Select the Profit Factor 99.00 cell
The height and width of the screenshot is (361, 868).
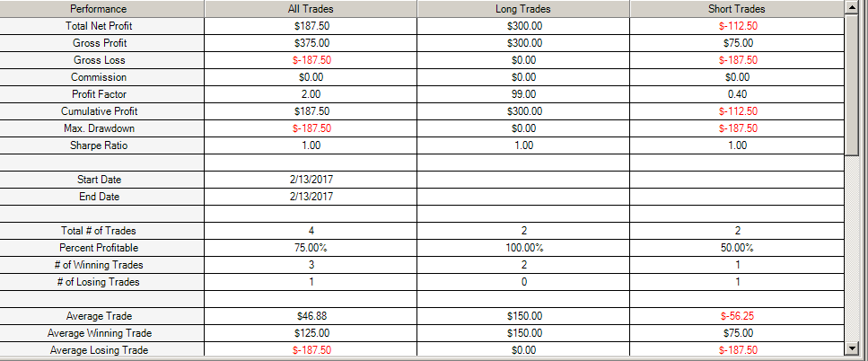click(x=523, y=94)
